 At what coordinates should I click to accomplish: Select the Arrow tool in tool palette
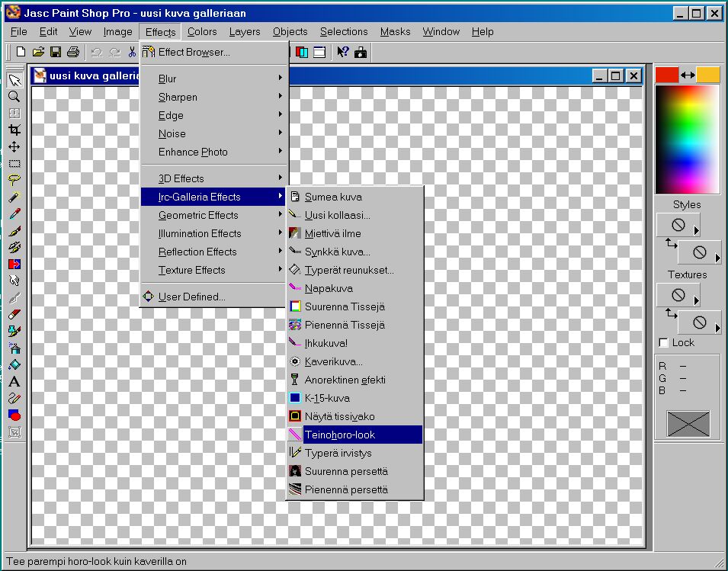click(x=14, y=80)
